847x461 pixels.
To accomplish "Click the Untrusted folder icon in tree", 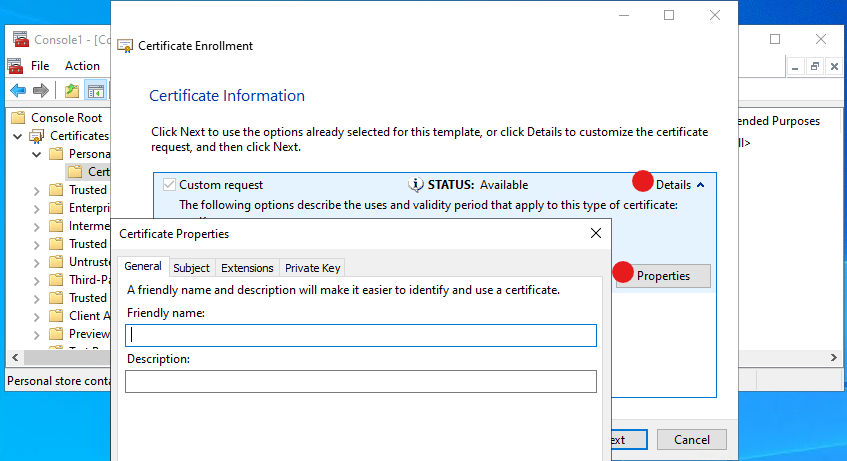I will pos(56,262).
